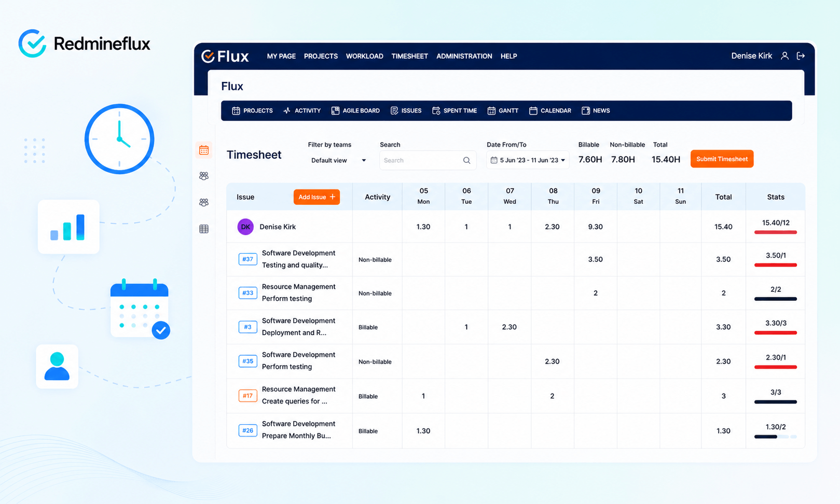Switch to the Calendar tab
The width and height of the screenshot is (840, 504).
coord(550,111)
